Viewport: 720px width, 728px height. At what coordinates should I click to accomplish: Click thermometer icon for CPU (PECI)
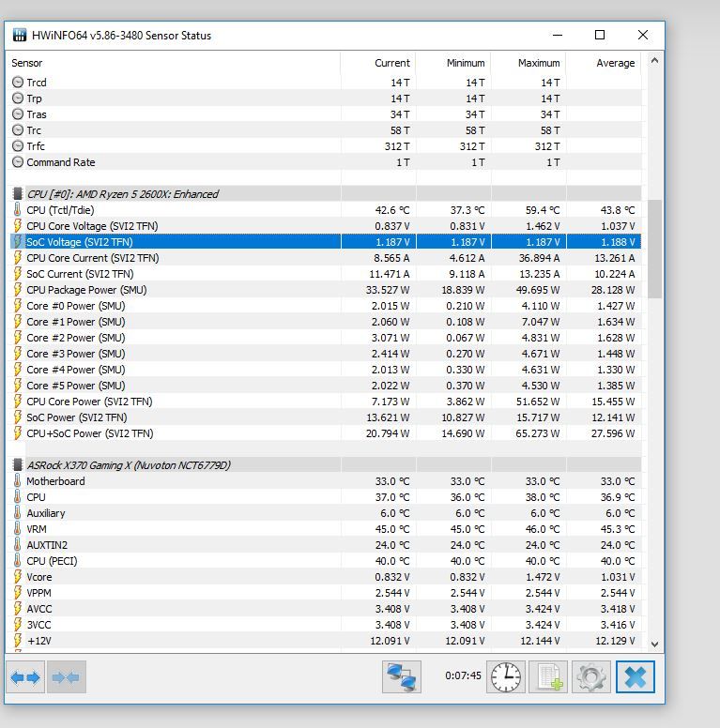pyautogui.click(x=18, y=561)
